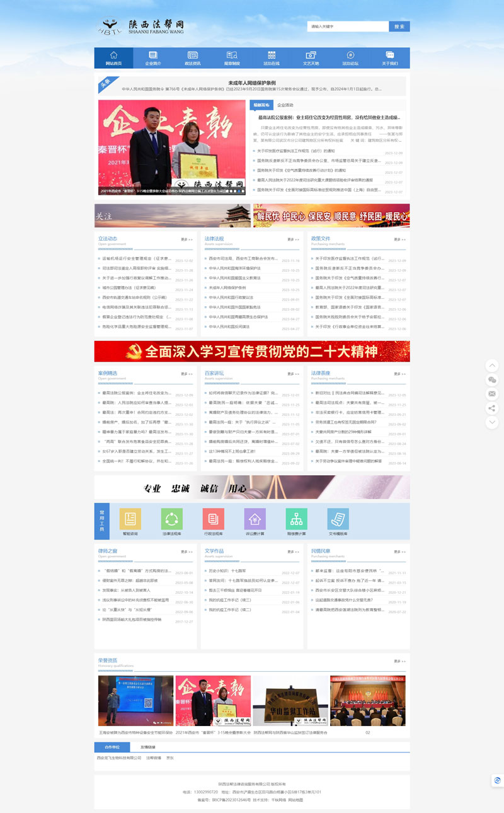
Task: Click the 解民忧 护民心 red banner
Action: pos(331,216)
